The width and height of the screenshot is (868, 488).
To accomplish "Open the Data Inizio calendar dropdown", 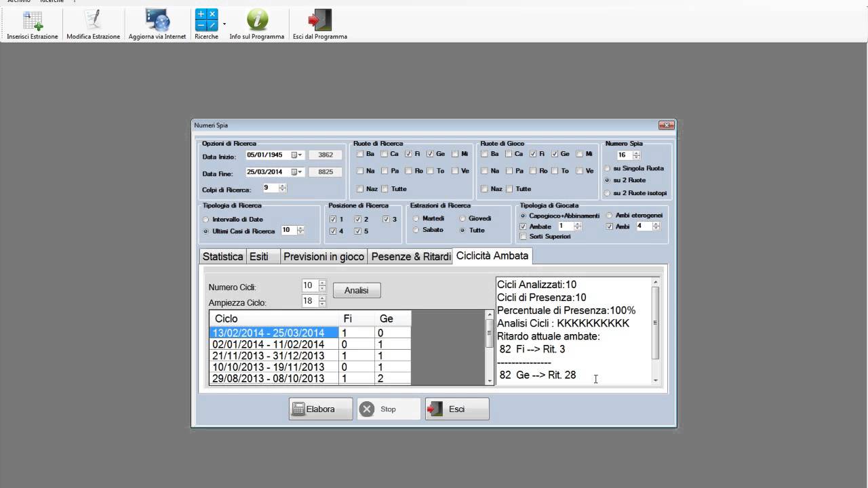I will click(x=297, y=155).
